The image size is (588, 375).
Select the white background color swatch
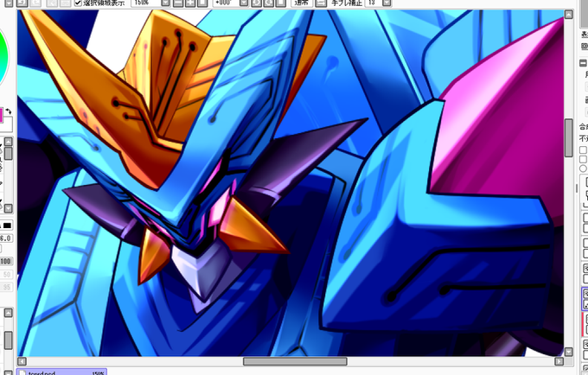pos(7,124)
